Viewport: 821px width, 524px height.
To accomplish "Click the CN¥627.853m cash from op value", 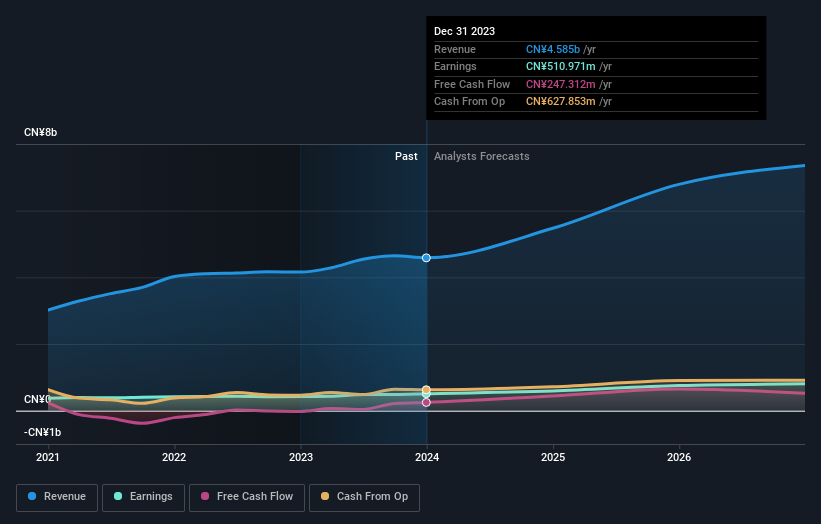I will pos(561,102).
